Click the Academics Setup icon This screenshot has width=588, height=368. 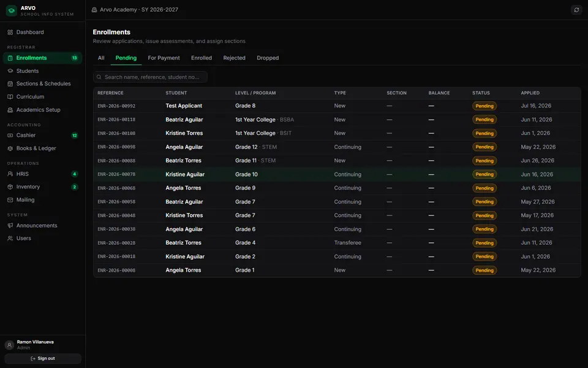(10, 110)
